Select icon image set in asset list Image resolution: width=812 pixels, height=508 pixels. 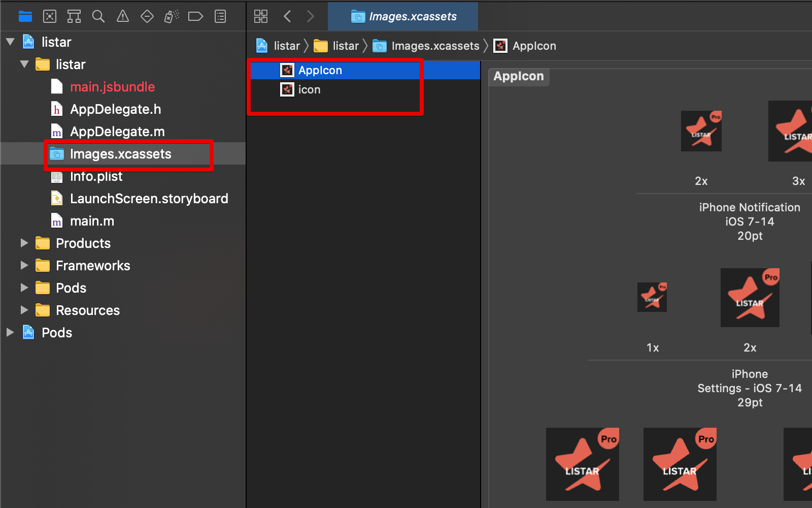click(363, 89)
